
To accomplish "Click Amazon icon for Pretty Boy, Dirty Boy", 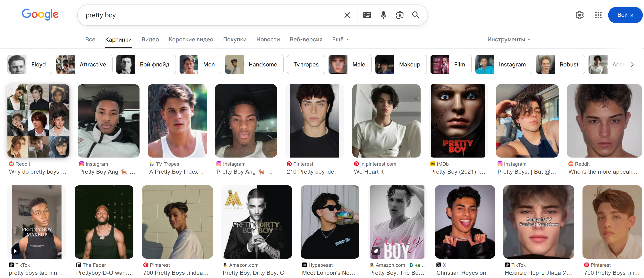I will (225, 265).
